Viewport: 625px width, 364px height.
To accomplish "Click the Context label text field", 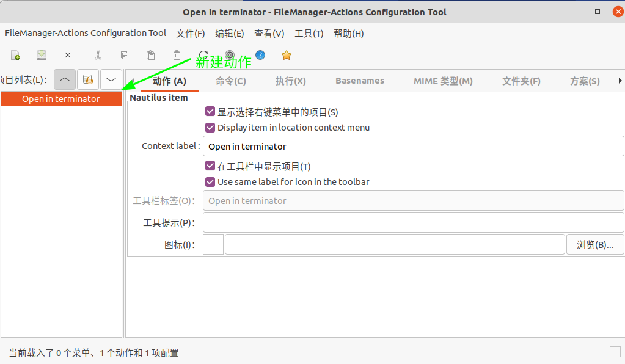I will coord(413,147).
